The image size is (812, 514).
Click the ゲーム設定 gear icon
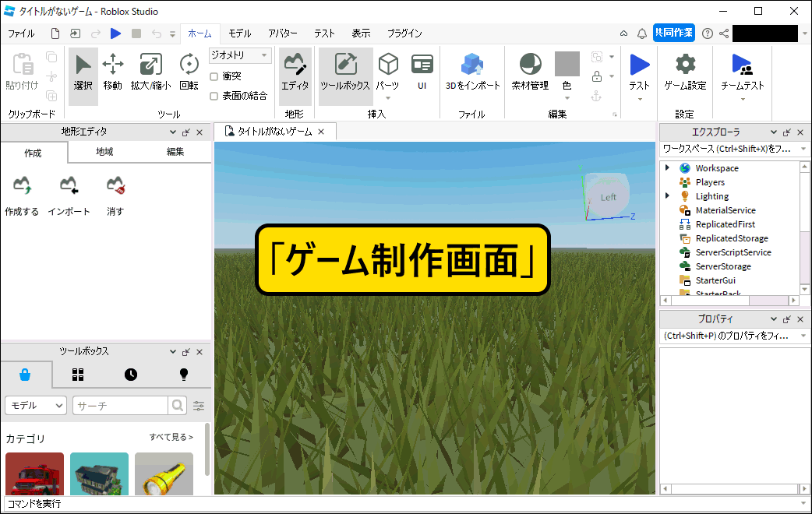(685, 65)
